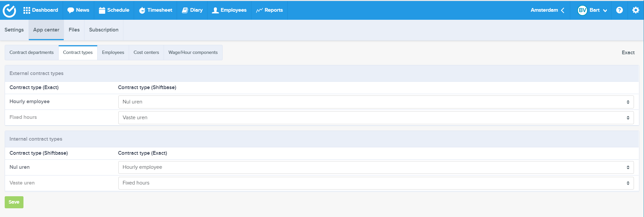The image size is (644, 217).
Task: Click the News speech bubble icon
Action: pyautogui.click(x=71, y=10)
